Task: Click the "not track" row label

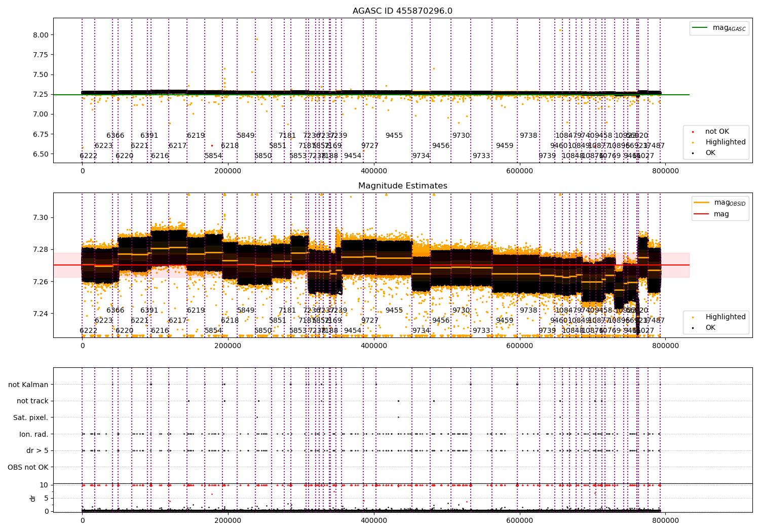Action: [32, 401]
